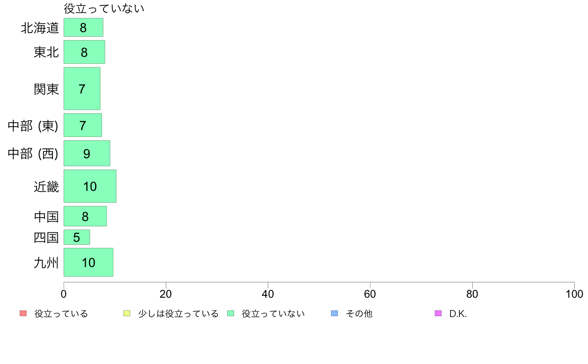
Task: Click the 四国 region label
Action: coord(46,237)
